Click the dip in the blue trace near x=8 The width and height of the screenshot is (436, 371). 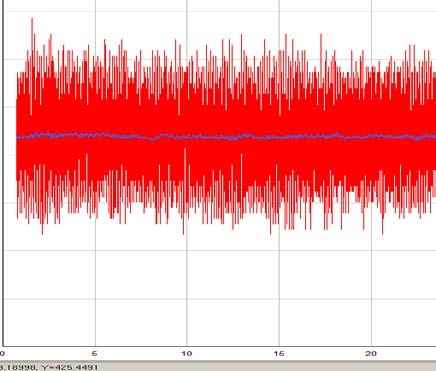[153, 139]
